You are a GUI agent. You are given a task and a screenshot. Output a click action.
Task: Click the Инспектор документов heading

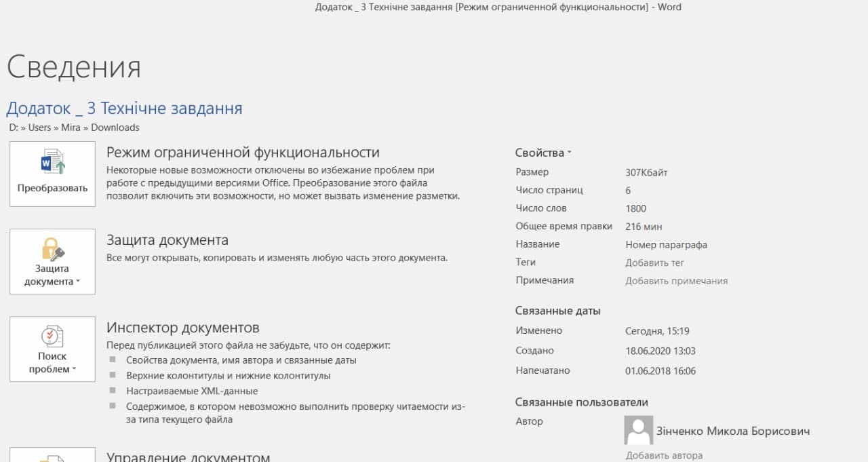point(182,328)
